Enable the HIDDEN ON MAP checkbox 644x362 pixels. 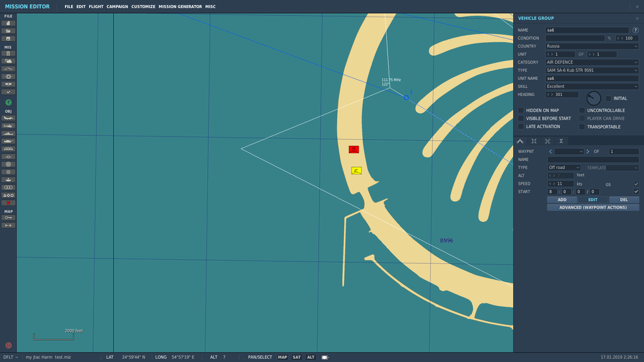click(521, 111)
